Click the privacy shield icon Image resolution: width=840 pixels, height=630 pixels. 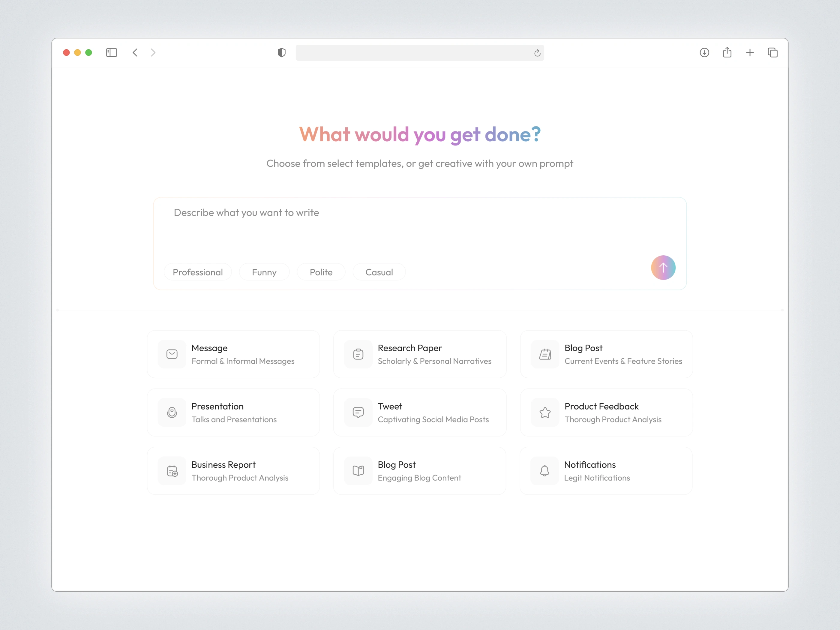281,52
